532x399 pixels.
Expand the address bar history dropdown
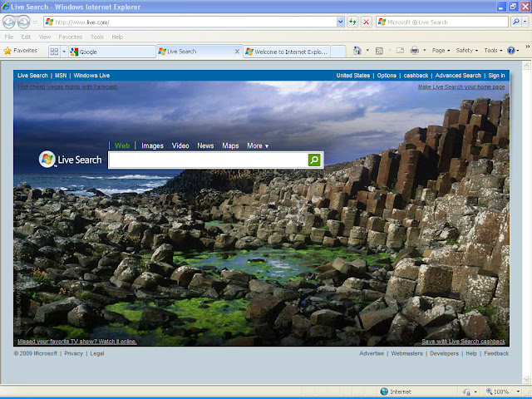[340, 22]
